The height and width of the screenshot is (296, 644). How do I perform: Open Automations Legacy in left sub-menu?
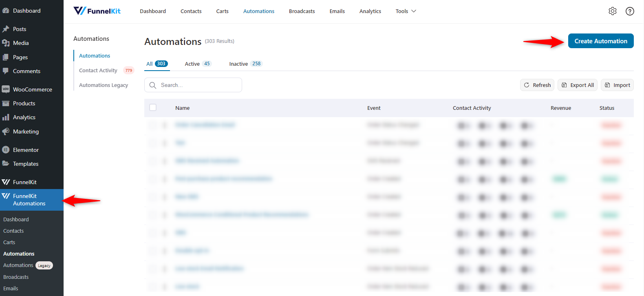pos(104,85)
